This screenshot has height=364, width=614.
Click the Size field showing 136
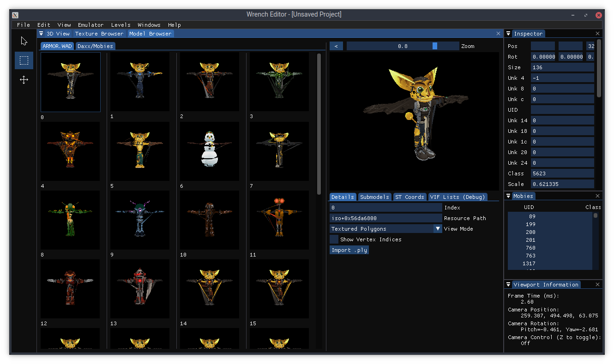tap(562, 67)
